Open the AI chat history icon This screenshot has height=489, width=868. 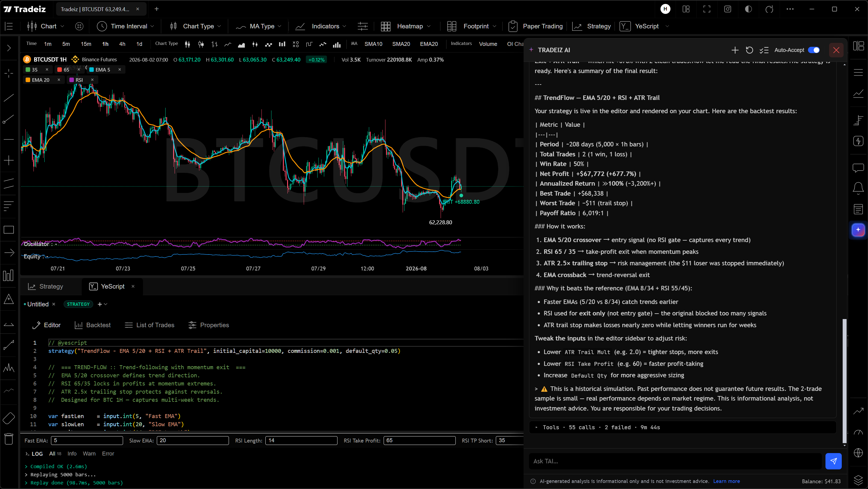[749, 50]
